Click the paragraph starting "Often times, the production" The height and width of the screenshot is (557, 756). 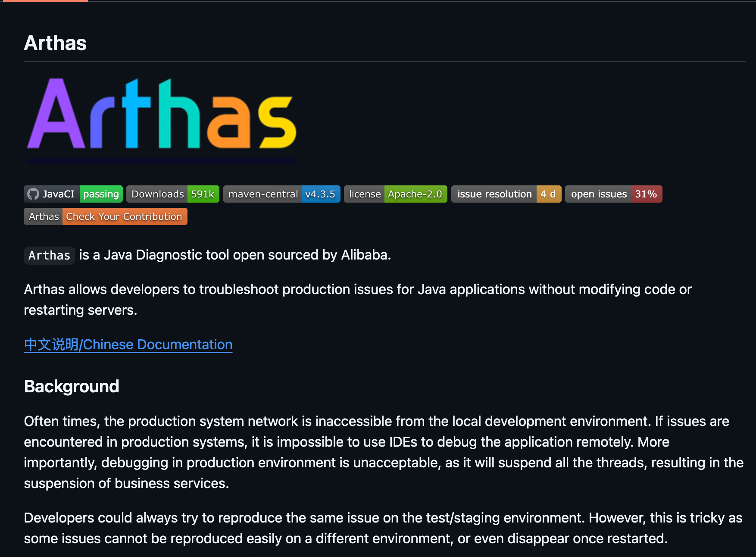click(384, 452)
